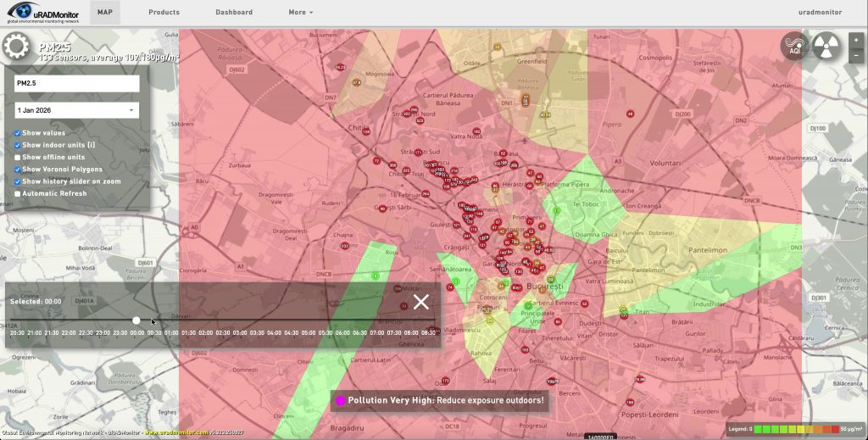Disable the Show Voronoi Polygons checkbox
This screenshot has width=868, height=440.
tap(18, 170)
